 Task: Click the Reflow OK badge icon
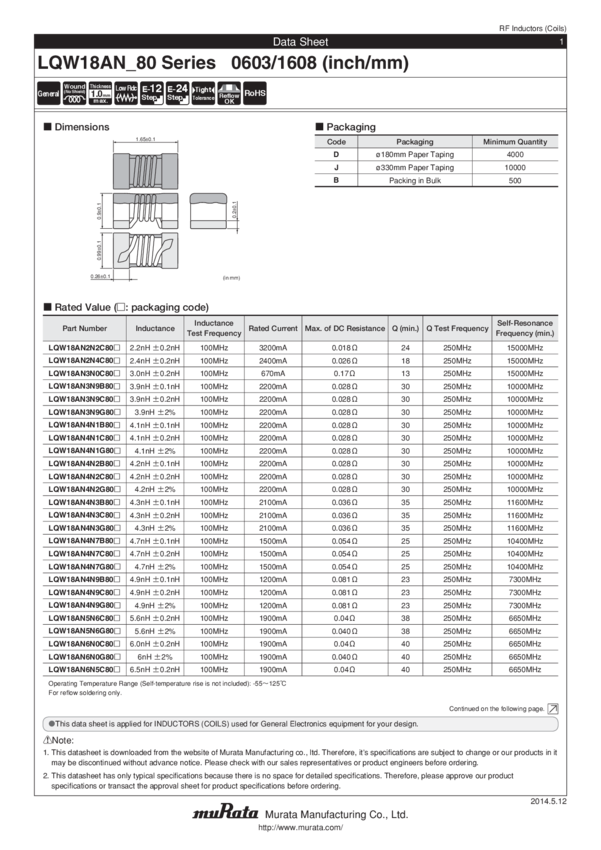[x=229, y=93]
